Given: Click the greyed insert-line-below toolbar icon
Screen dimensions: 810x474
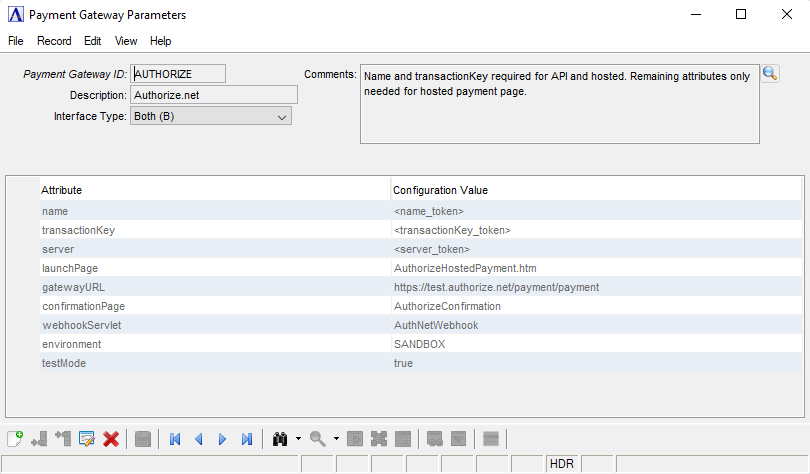Looking at the screenshot, I should coord(39,439).
